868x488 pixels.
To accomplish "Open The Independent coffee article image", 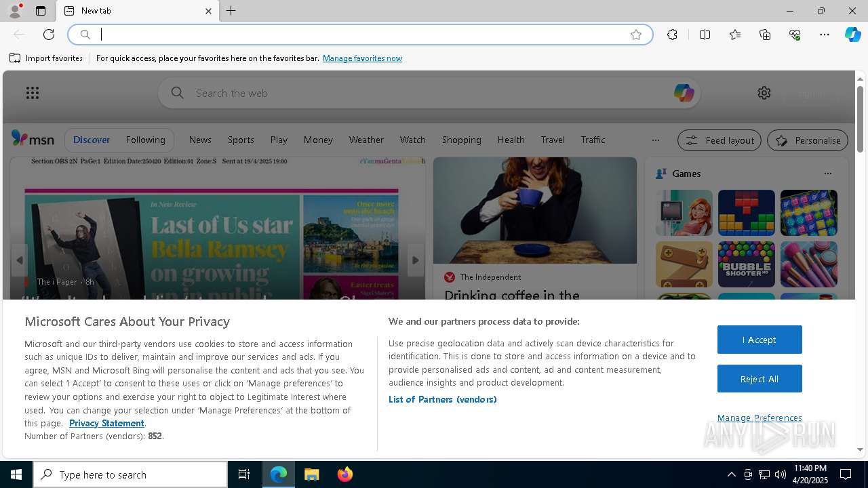I will coord(535,210).
